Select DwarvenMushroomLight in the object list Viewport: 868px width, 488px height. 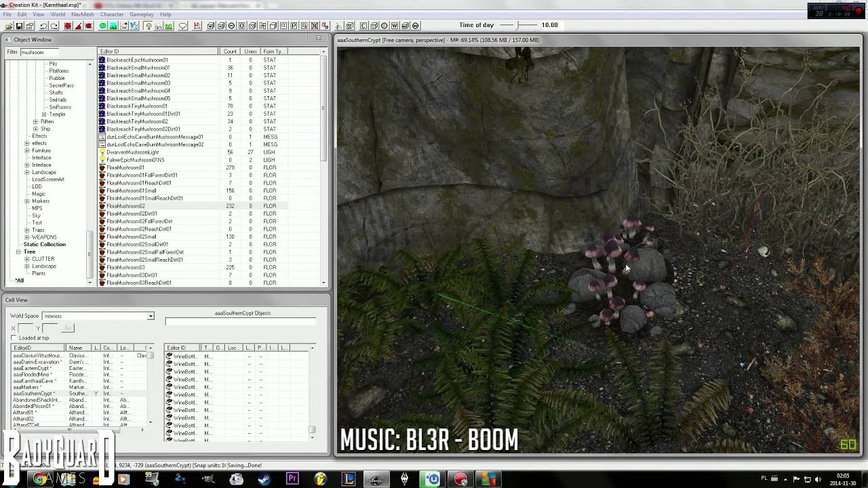tap(132, 152)
